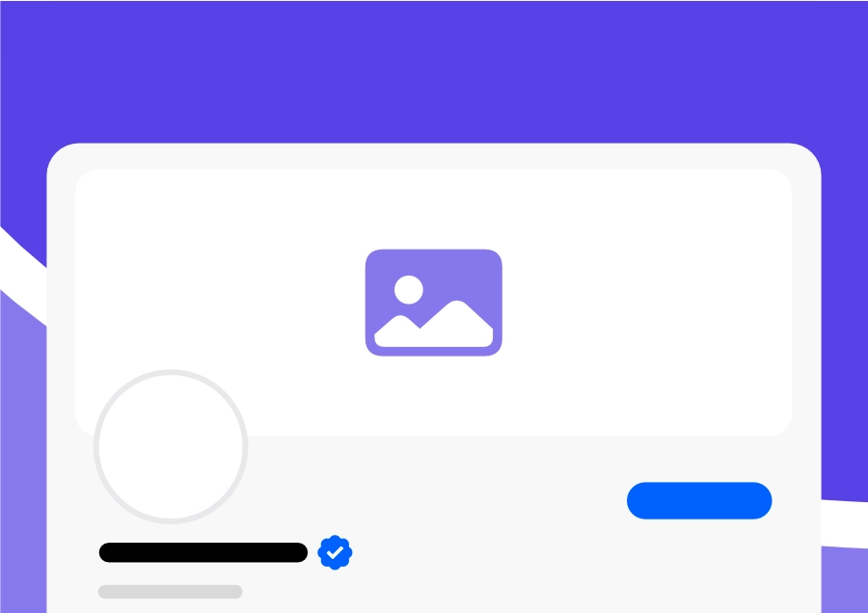Click the gray username placeholder bar
The width and height of the screenshot is (868, 613).
(171, 592)
